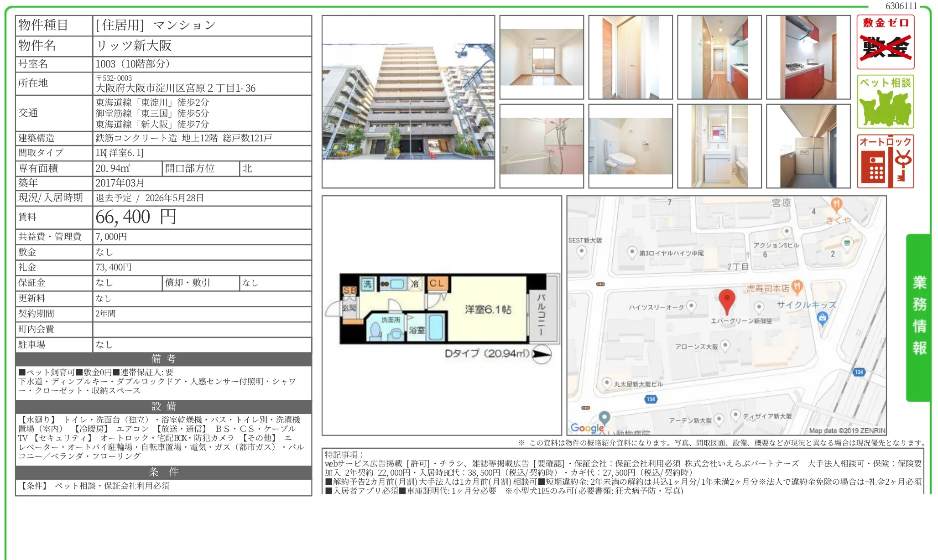Open the 業務情報 side tab
Screen dimensions: 938x560
tap(919, 317)
